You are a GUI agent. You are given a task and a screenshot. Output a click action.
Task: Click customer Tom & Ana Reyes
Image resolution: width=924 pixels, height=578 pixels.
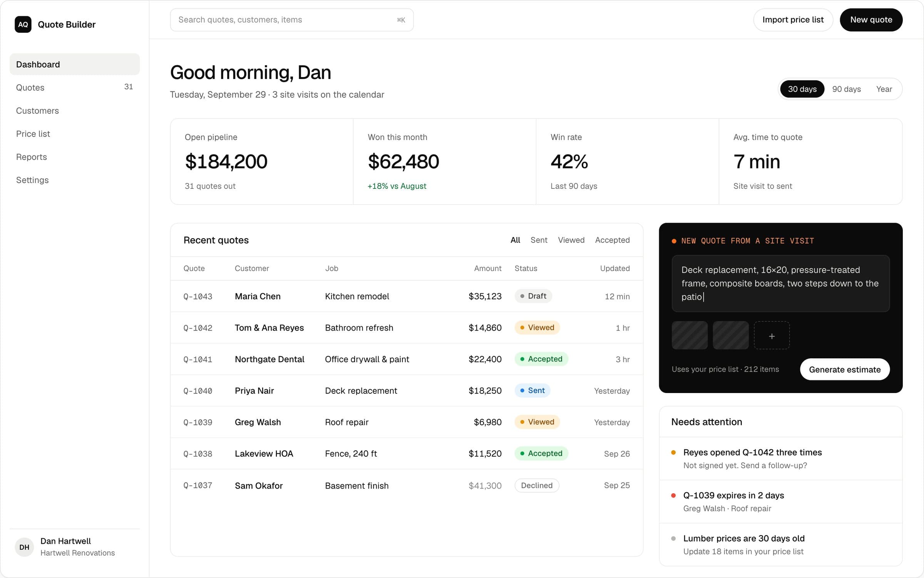pyautogui.click(x=269, y=328)
